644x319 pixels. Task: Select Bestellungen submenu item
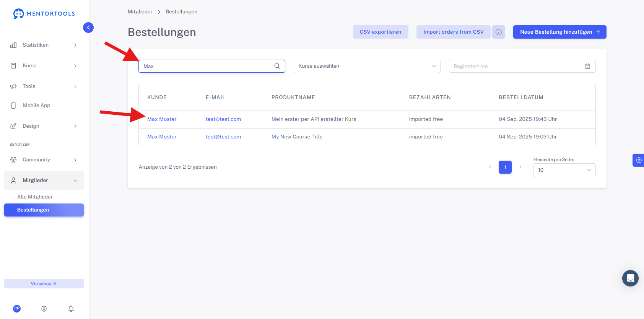[x=44, y=210]
